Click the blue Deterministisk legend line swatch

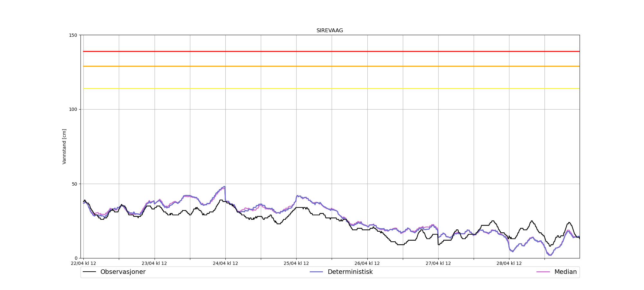tap(316, 272)
